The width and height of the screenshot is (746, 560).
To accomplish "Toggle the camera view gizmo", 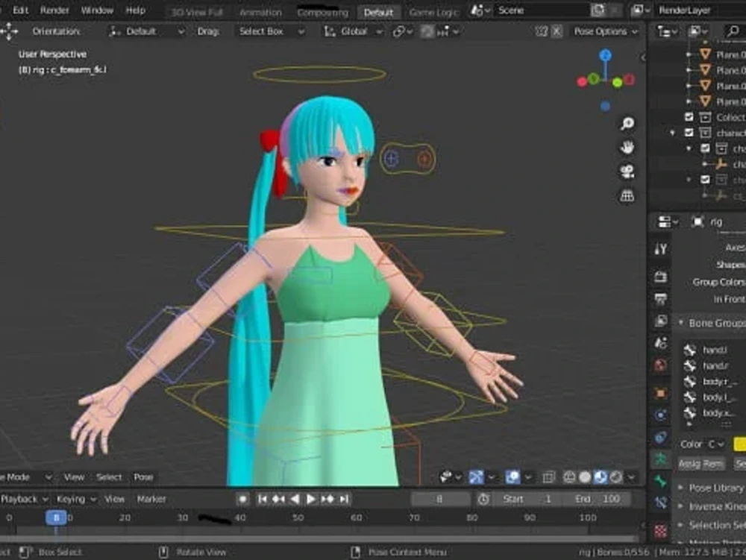I will 627,172.
